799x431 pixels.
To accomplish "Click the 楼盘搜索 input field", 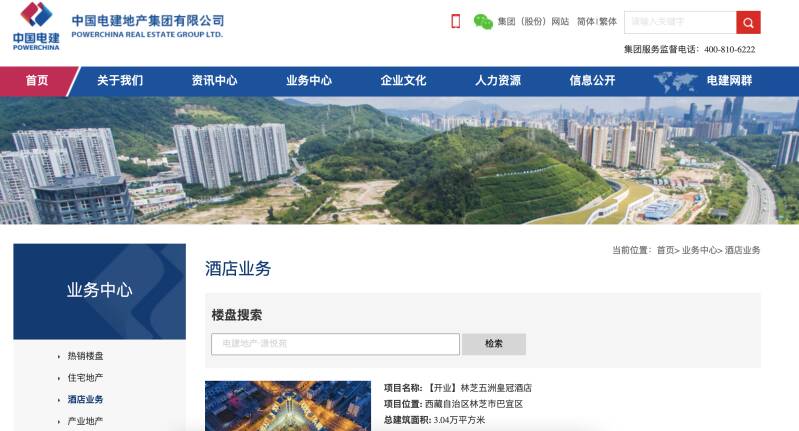I will point(335,344).
